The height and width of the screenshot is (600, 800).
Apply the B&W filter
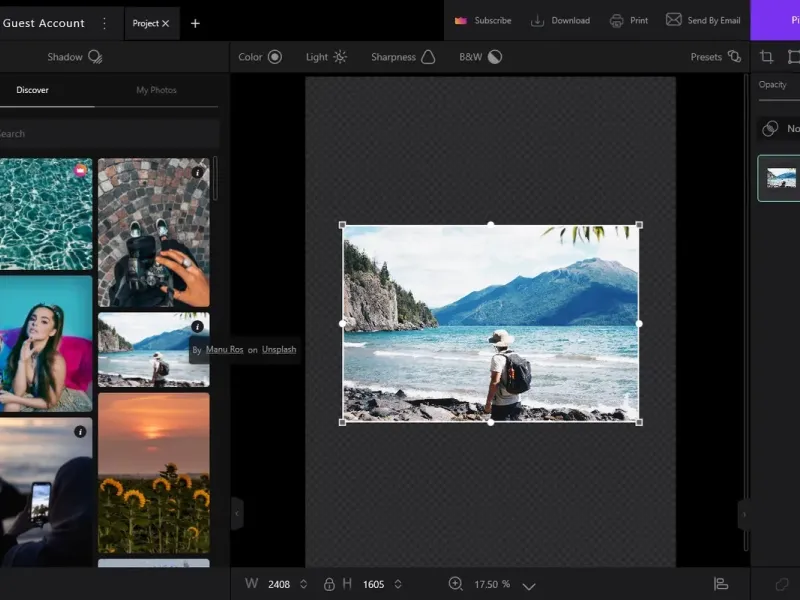(x=480, y=57)
